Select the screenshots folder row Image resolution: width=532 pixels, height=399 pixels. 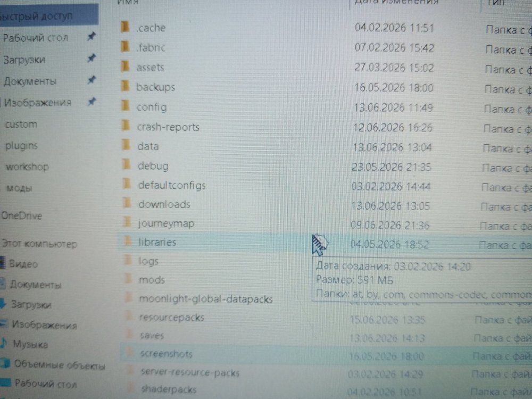[x=326, y=354]
